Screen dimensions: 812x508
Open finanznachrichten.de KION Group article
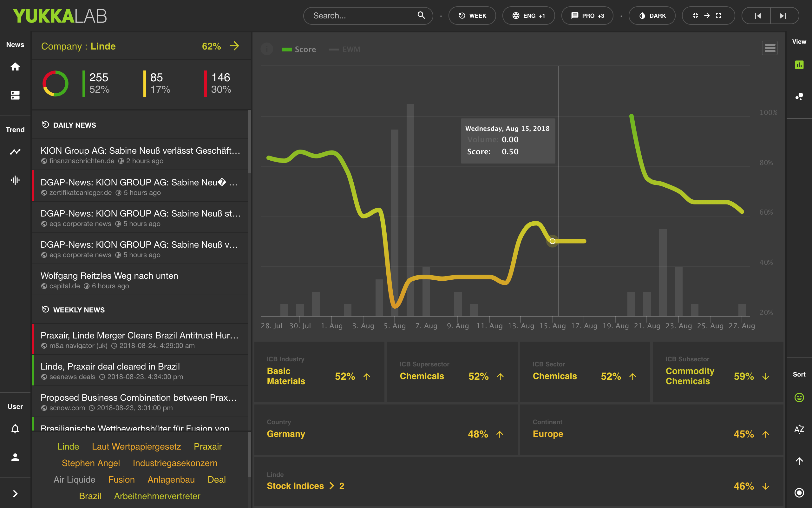point(140,155)
